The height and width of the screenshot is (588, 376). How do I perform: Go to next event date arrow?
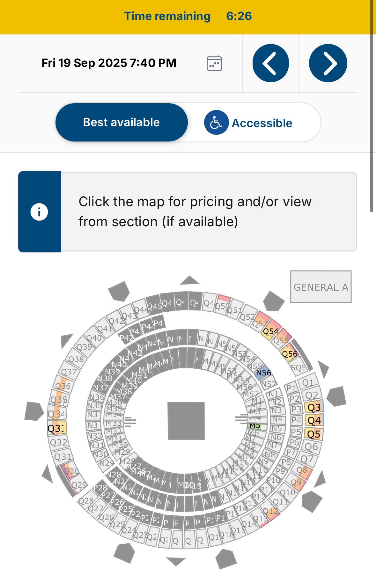(328, 63)
